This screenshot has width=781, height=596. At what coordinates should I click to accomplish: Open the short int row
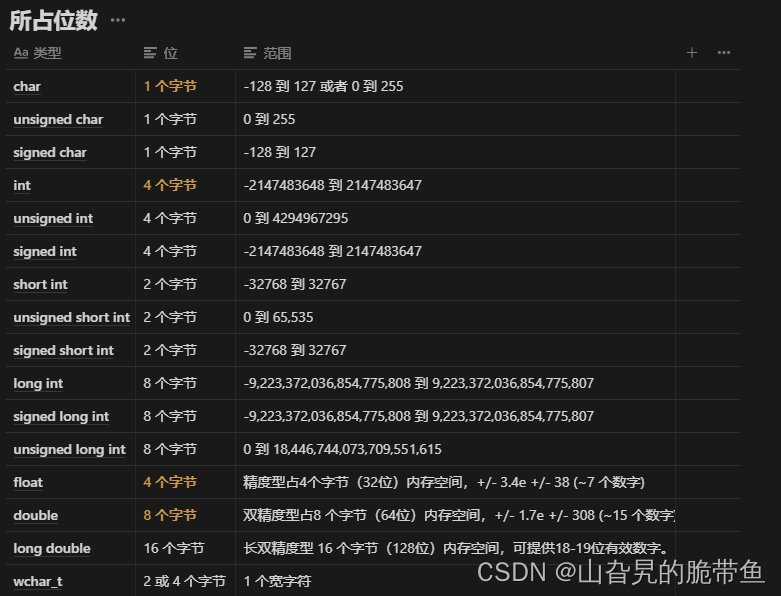40,284
